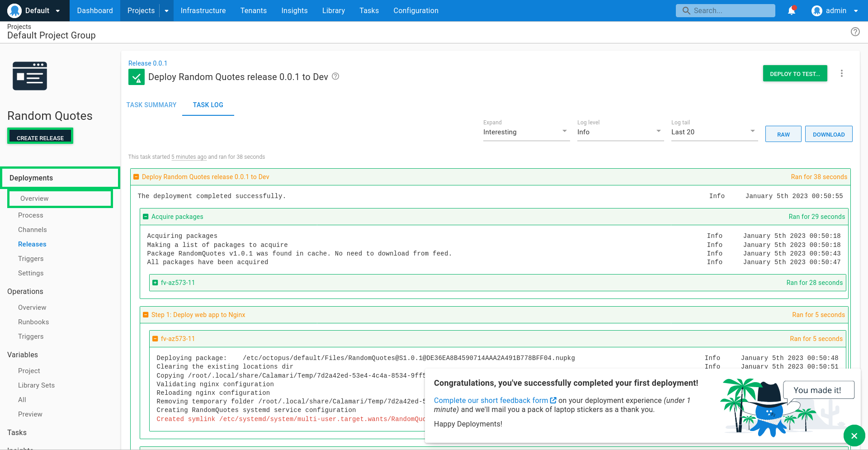This screenshot has width=868, height=450.
Task: Open the short feedback form link
Action: (x=491, y=400)
